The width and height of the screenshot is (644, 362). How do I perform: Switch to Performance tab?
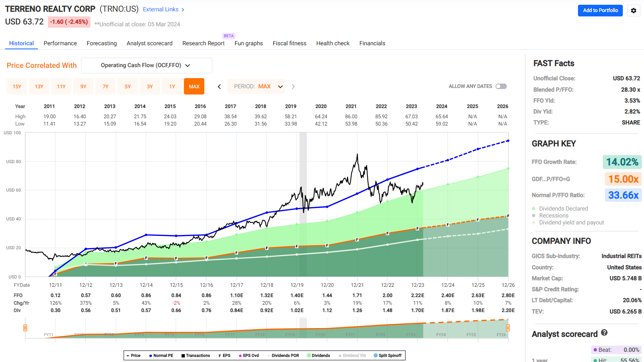point(60,43)
